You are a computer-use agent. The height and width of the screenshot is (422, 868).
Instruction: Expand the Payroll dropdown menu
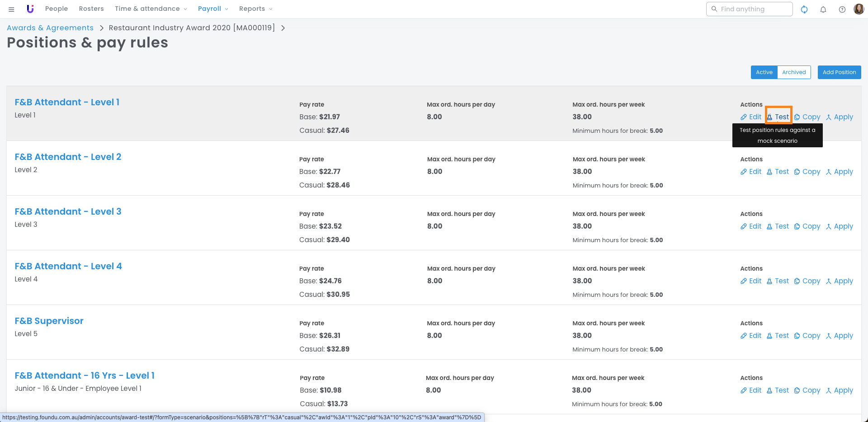point(213,9)
